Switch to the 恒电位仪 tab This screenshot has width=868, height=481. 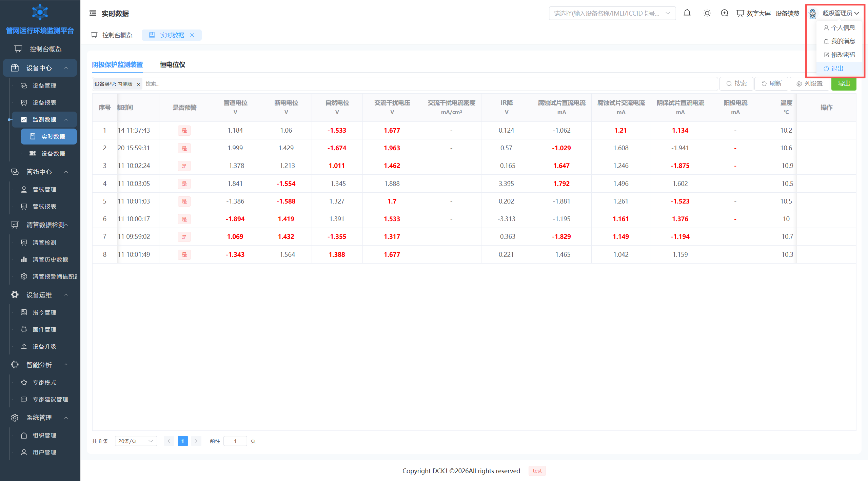[172, 64]
